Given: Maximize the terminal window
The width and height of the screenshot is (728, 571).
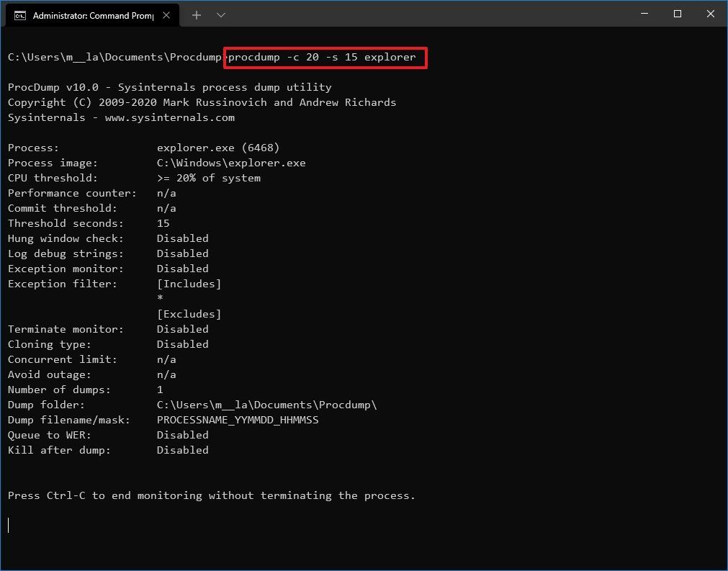Looking at the screenshot, I should 677,14.
